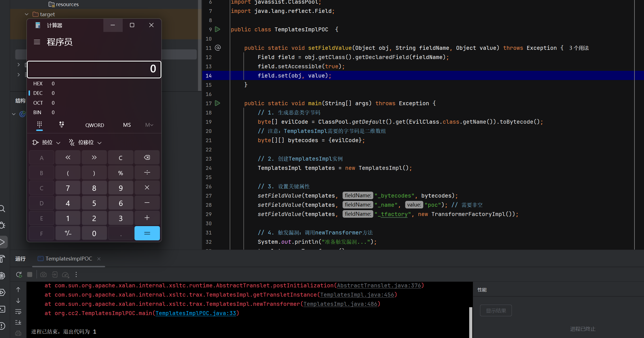The image size is (644, 338).
Task: Open the 按位 bitwise dropdown
Action: 46,142
